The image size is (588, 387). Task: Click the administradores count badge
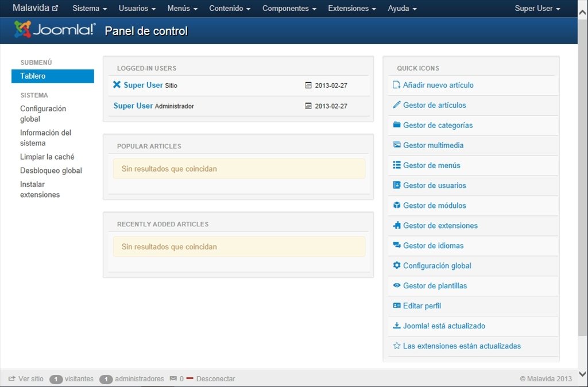[x=106, y=379]
